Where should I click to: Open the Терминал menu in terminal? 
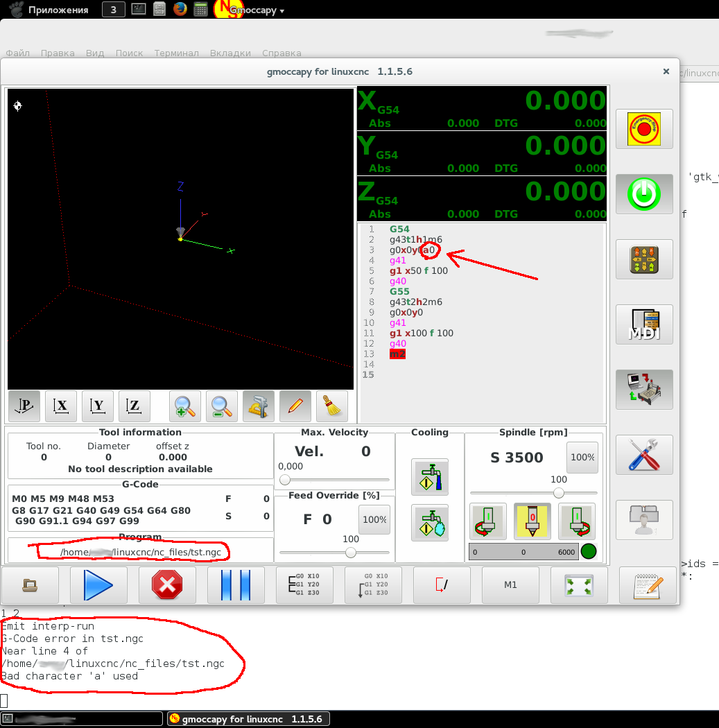point(176,53)
